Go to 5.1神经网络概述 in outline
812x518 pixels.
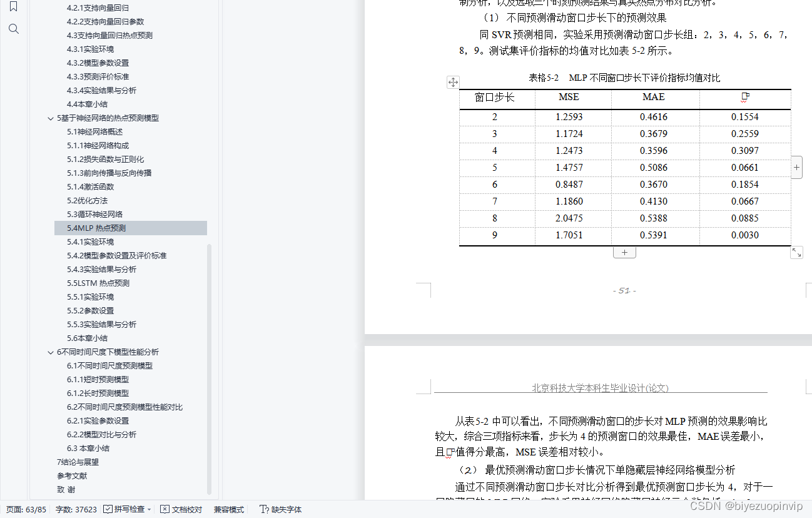pos(94,131)
